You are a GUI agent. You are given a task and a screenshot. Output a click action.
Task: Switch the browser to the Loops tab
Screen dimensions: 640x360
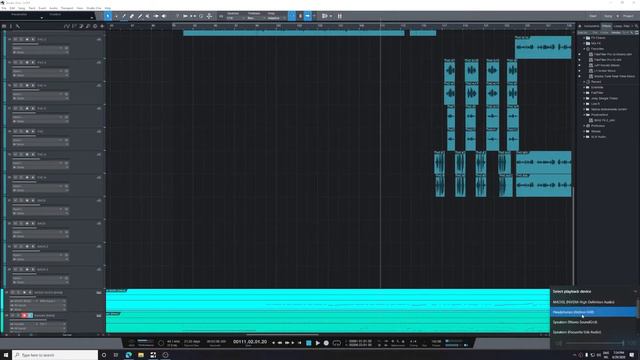point(618,26)
